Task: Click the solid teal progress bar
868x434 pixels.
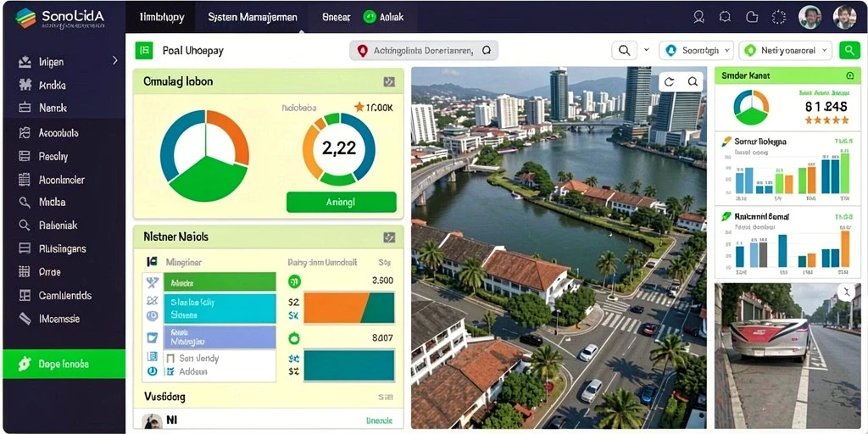Action: (349, 364)
